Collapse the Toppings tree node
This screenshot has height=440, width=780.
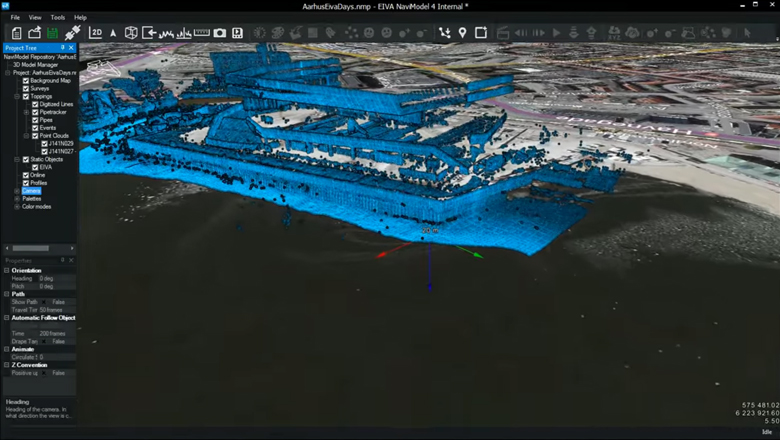pyautogui.click(x=17, y=96)
